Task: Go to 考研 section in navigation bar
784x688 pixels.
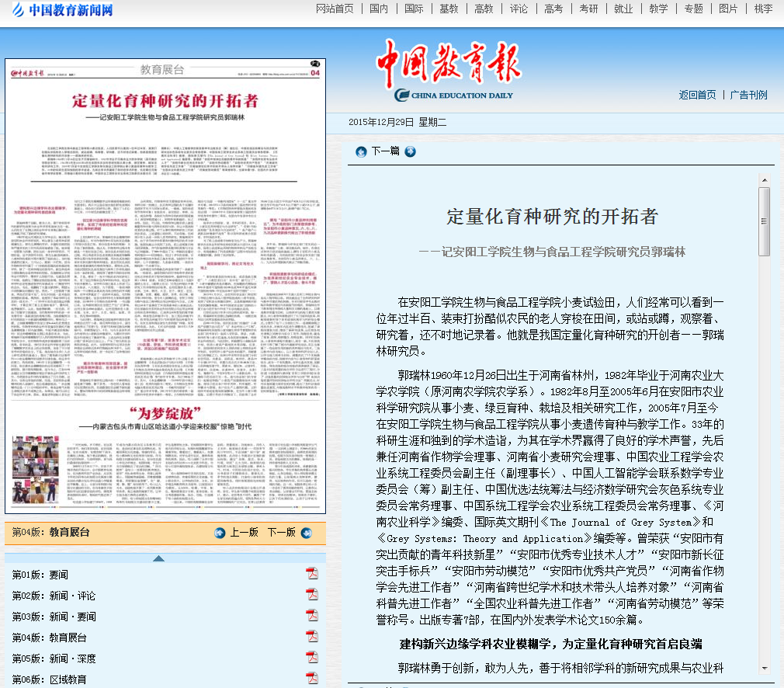Action: point(588,9)
